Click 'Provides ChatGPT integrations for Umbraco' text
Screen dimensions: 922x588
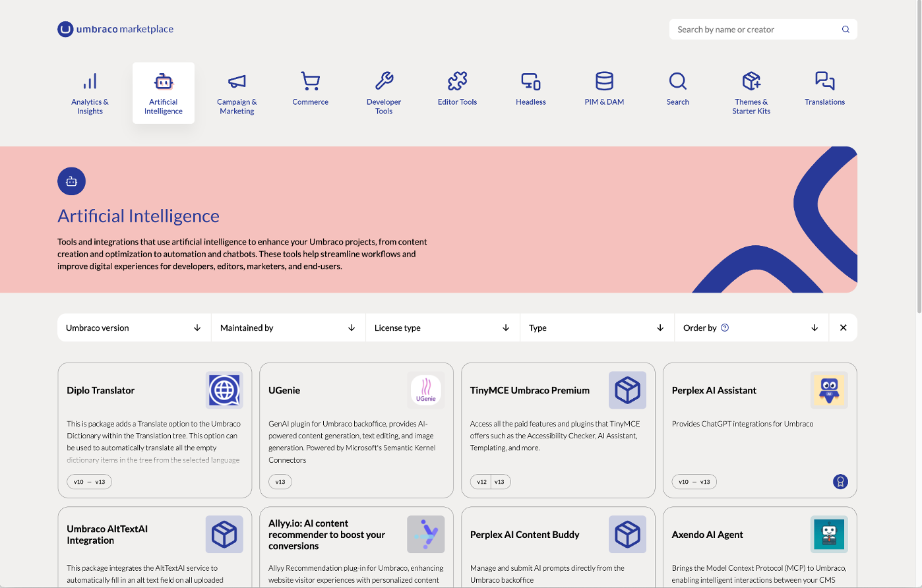pyautogui.click(x=743, y=424)
